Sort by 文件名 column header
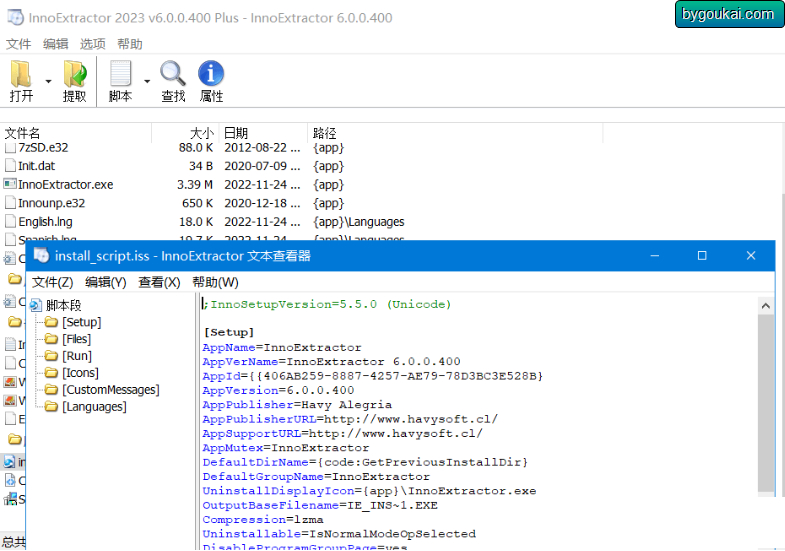 (x=76, y=133)
